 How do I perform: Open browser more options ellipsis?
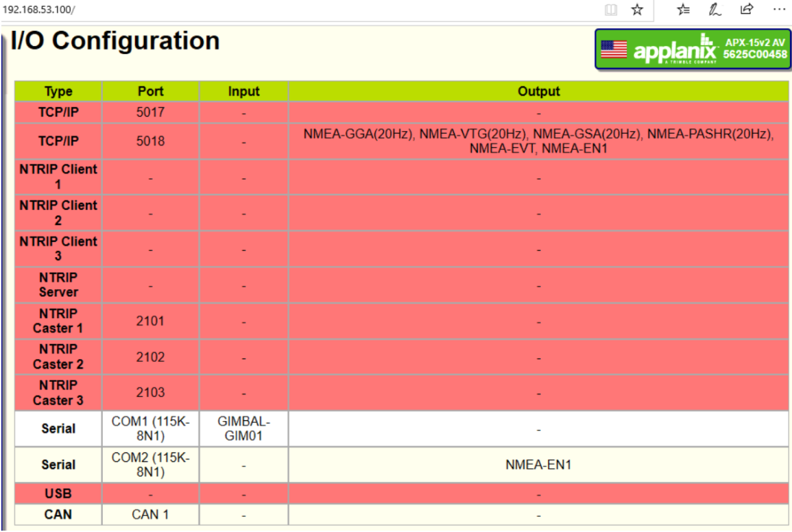(779, 9)
